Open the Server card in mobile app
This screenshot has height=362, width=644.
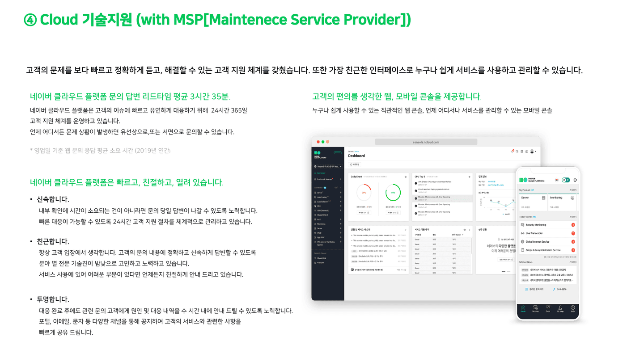(x=533, y=202)
